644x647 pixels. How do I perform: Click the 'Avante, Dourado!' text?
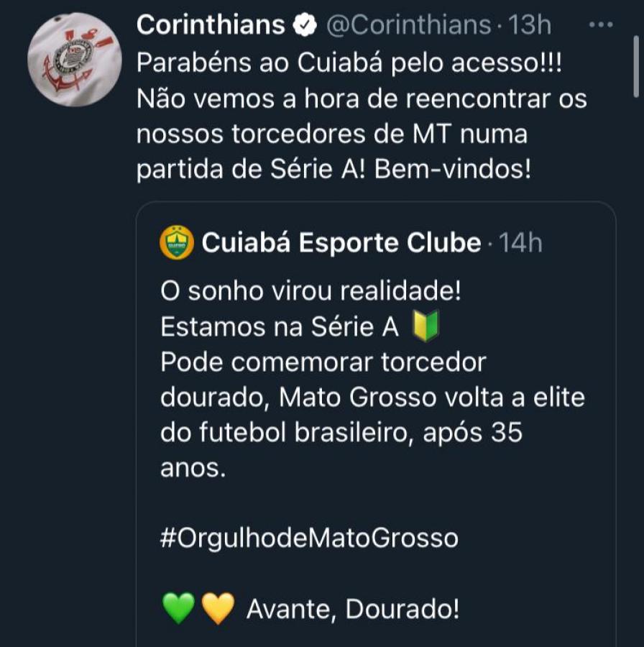coord(352,610)
